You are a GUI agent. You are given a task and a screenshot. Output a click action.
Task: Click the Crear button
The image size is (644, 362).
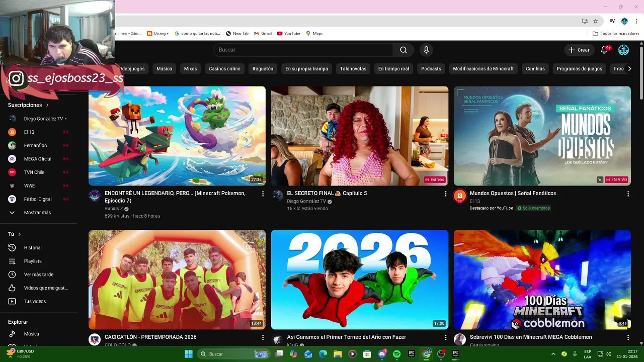(579, 50)
